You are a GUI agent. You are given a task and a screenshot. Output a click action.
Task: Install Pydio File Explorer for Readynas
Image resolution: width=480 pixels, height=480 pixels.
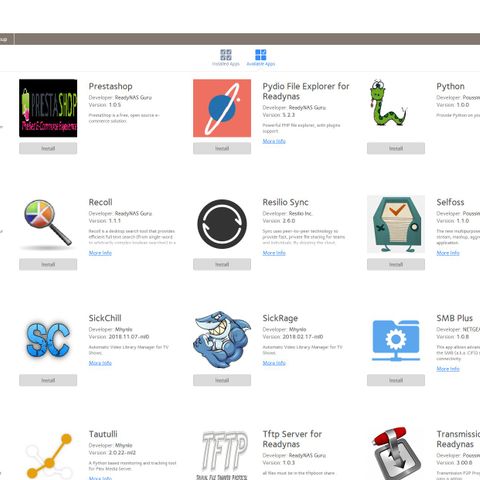pyautogui.click(x=222, y=148)
